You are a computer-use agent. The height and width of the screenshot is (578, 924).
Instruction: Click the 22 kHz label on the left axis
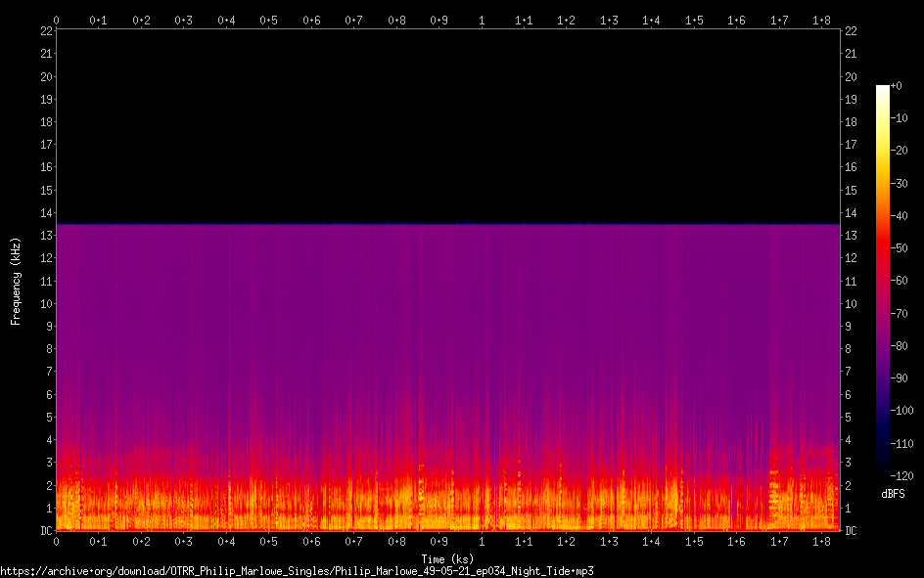coord(44,31)
